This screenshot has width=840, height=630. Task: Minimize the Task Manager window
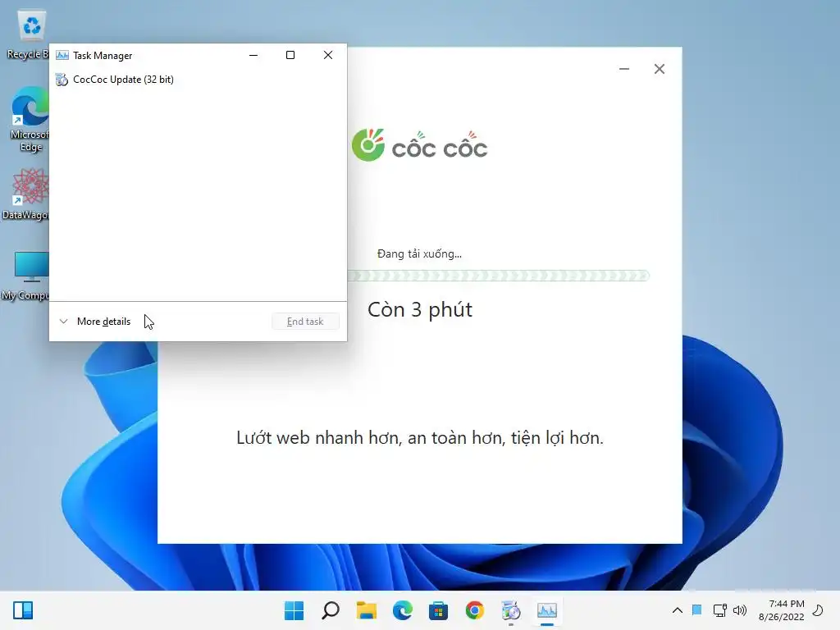tap(253, 55)
